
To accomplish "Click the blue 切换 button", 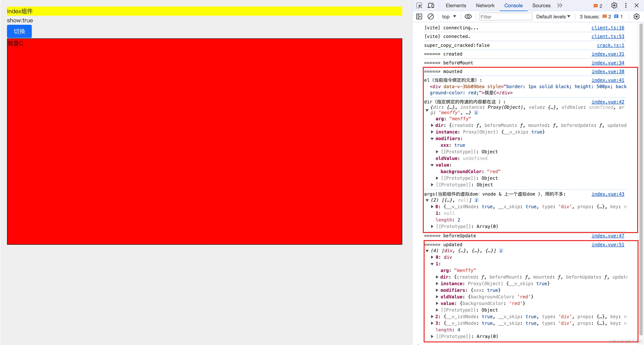I will click(x=19, y=31).
